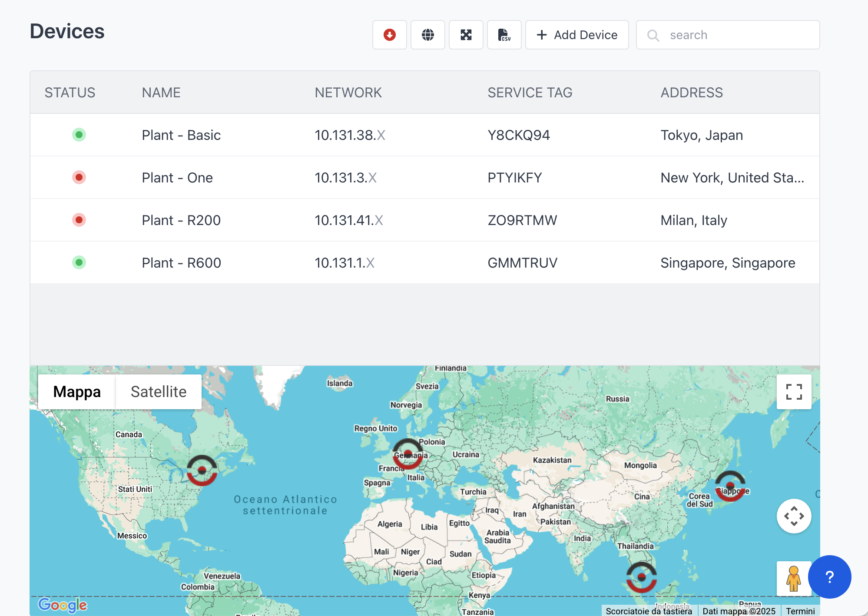Click the Add Device button
Screen dimensions: 868x616
[577, 35]
